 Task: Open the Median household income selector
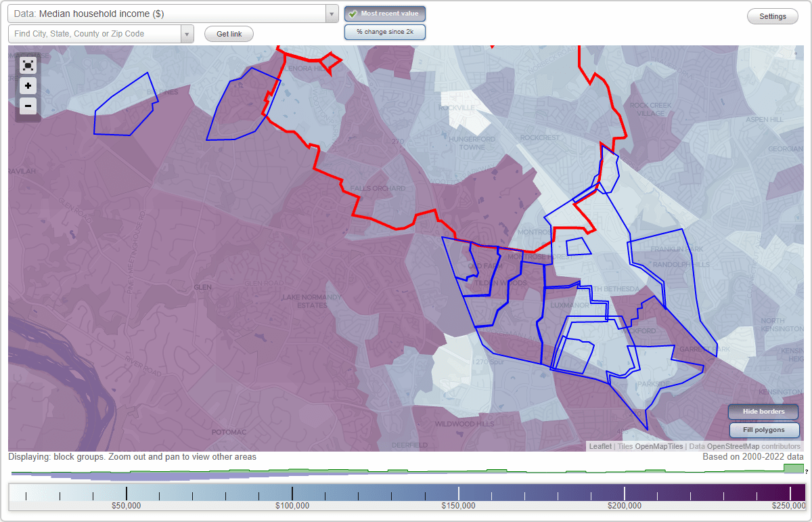169,13
